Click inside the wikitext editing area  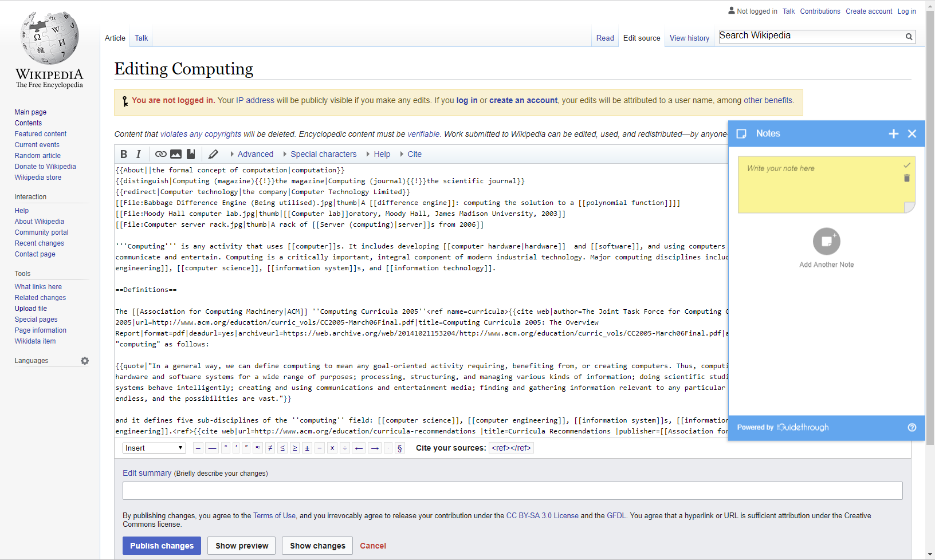coord(422,301)
